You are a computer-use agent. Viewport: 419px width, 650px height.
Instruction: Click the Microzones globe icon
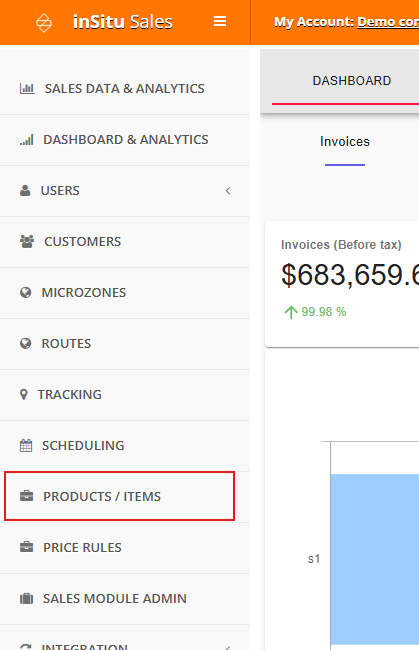click(x=26, y=293)
